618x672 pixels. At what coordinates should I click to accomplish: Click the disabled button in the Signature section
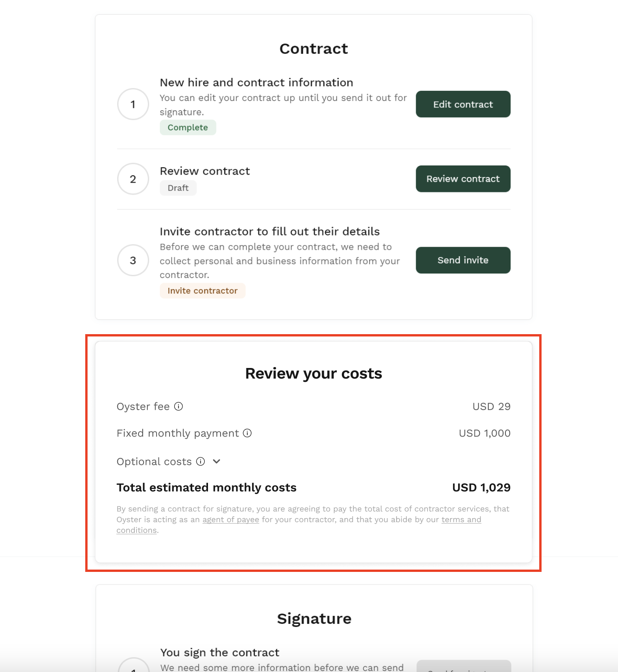pyautogui.click(x=464, y=666)
